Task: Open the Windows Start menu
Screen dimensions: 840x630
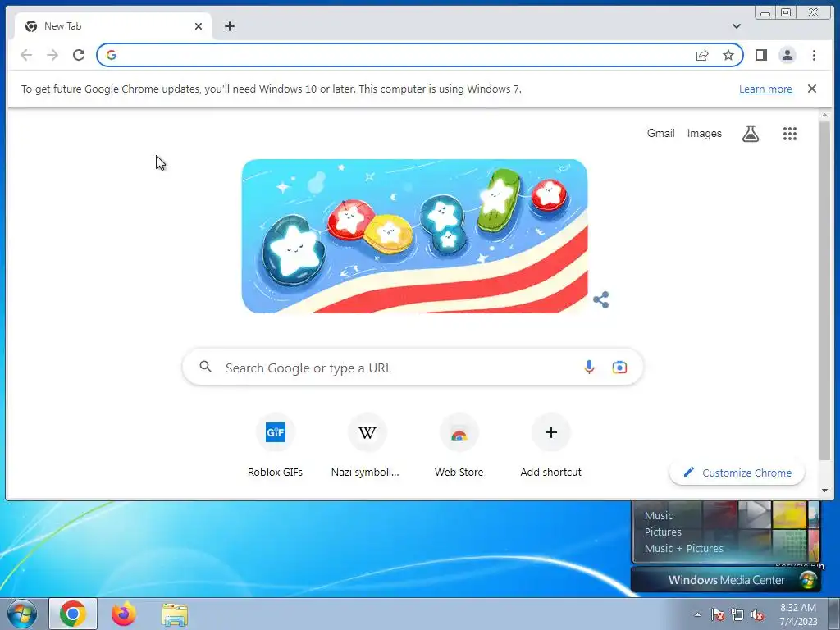Action: [22, 614]
